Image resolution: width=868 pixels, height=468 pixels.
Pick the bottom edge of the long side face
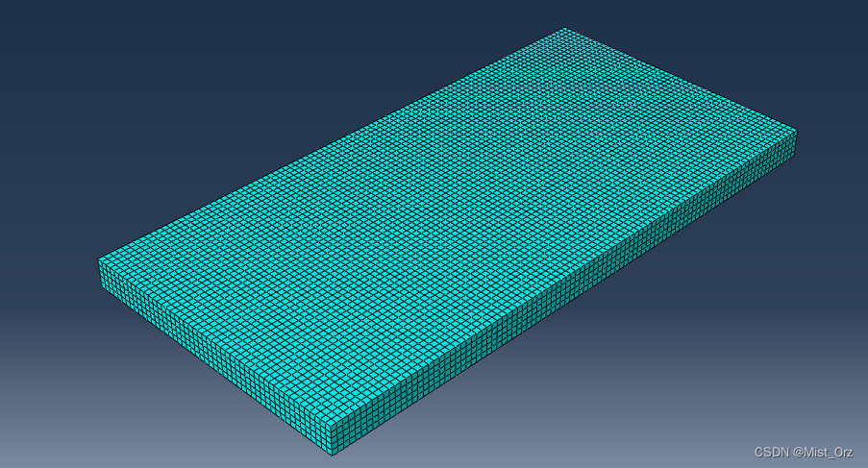pyautogui.click(x=565, y=307)
